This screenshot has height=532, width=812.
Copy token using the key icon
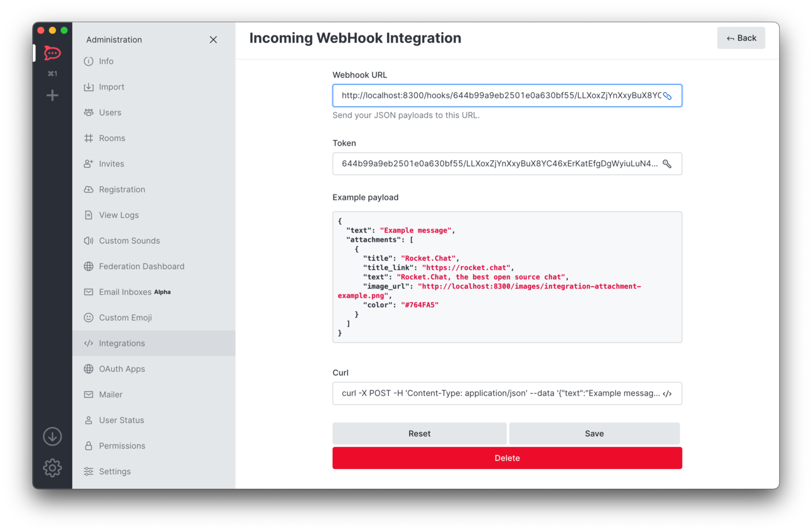667,164
